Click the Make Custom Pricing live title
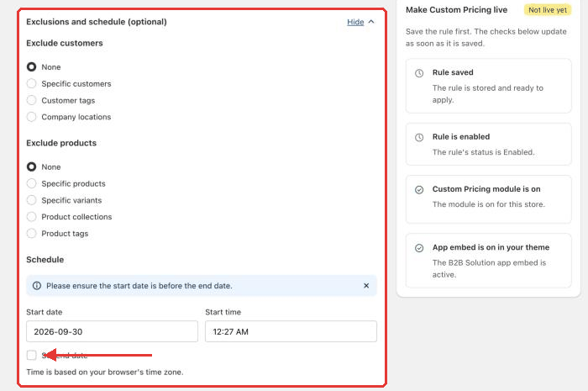This screenshot has height=391, width=588. coord(456,10)
